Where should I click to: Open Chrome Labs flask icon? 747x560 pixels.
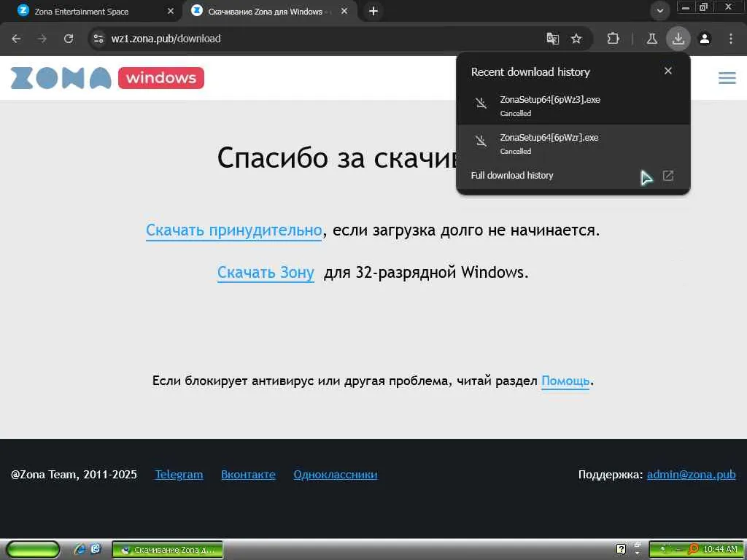coord(651,39)
